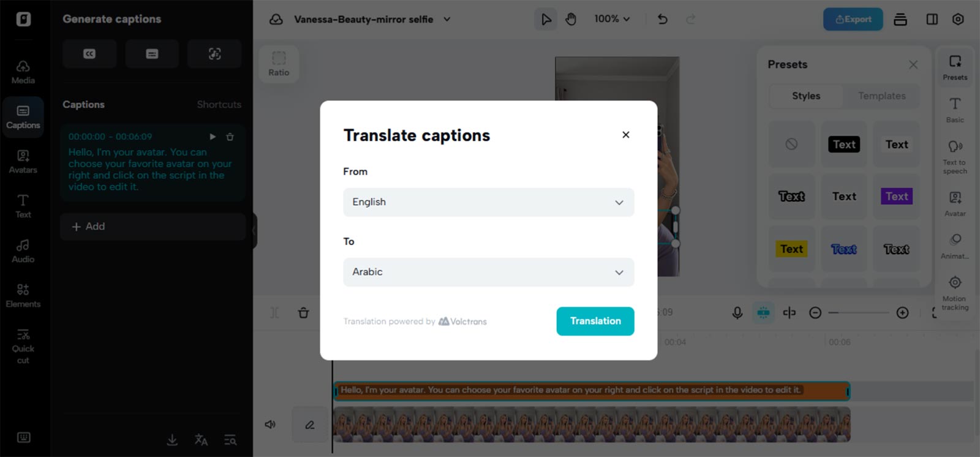The width and height of the screenshot is (980, 457).
Task: Click the Text to speech icon
Action: pyautogui.click(x=955, y=157)
